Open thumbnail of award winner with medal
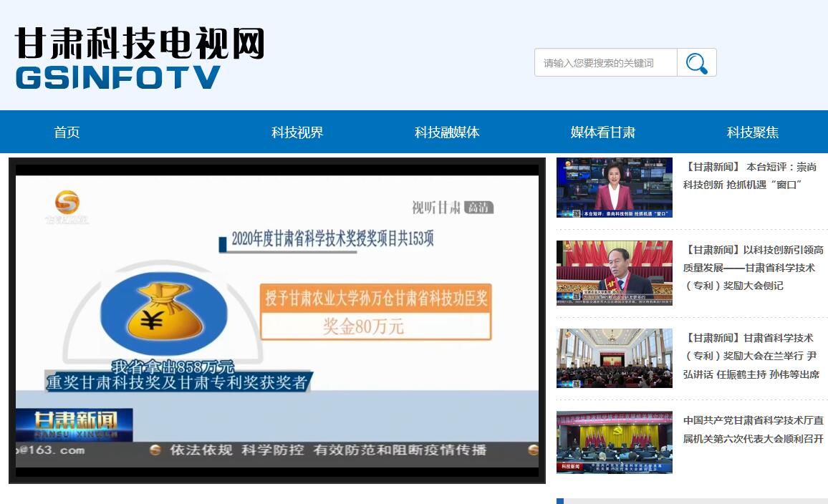The height and width of the screenshot is (504, 828). 615,273
